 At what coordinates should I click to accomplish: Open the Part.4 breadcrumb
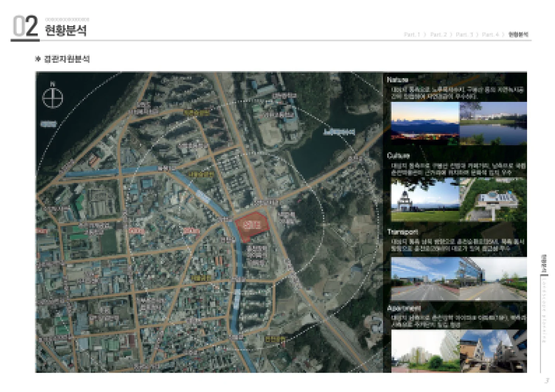491,35
